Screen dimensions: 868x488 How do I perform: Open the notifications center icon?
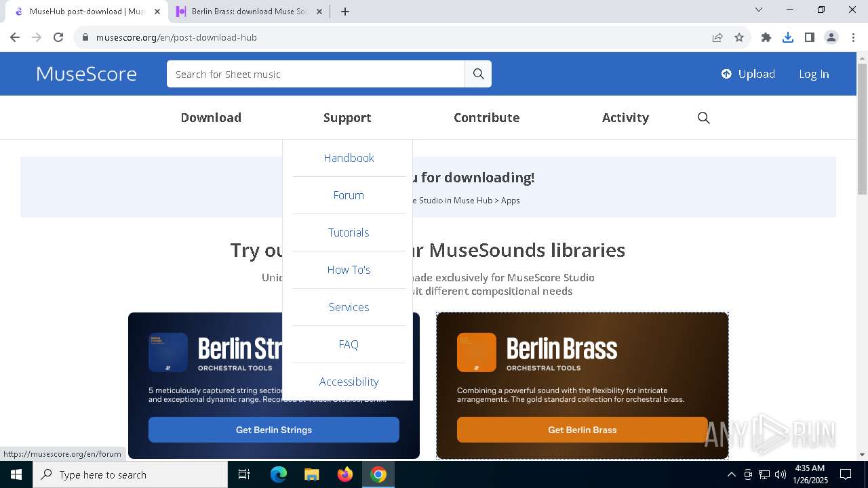(846, 474)
